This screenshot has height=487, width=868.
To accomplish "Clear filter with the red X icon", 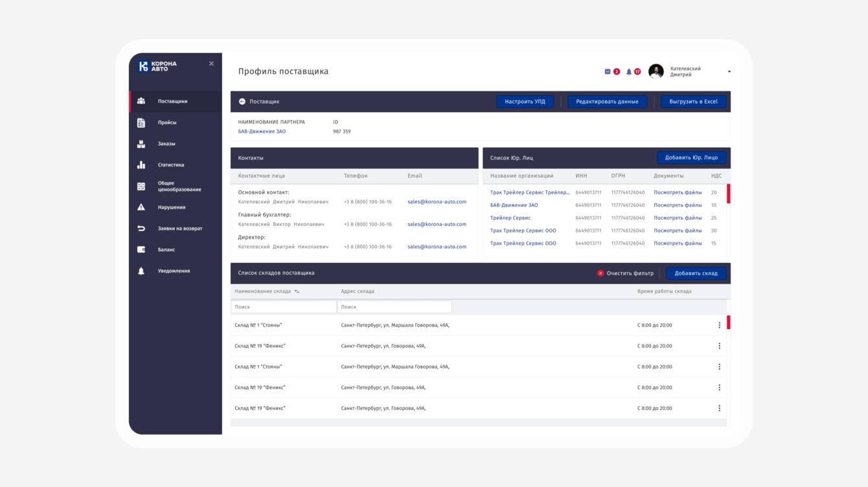I will [600, 273].
